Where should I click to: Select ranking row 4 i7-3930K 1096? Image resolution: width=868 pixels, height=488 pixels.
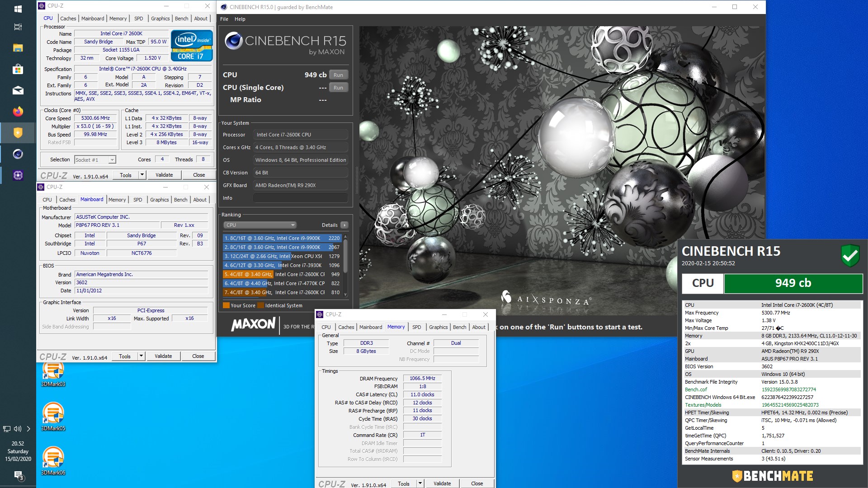[x=282, y=265]
